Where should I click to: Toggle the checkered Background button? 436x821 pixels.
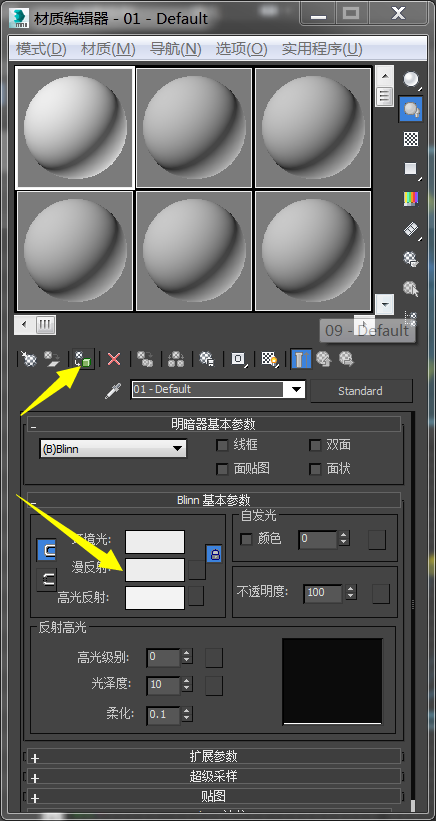point(411,139)
